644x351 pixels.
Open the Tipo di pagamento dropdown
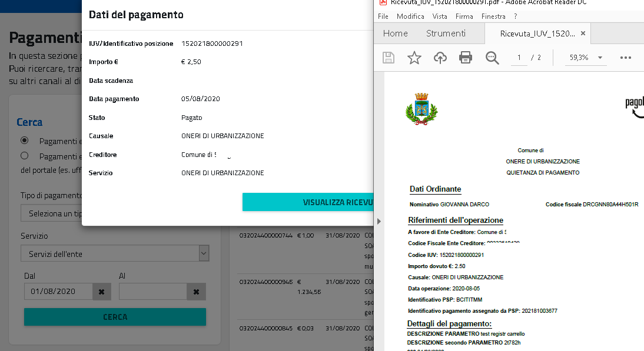[52, 213]
